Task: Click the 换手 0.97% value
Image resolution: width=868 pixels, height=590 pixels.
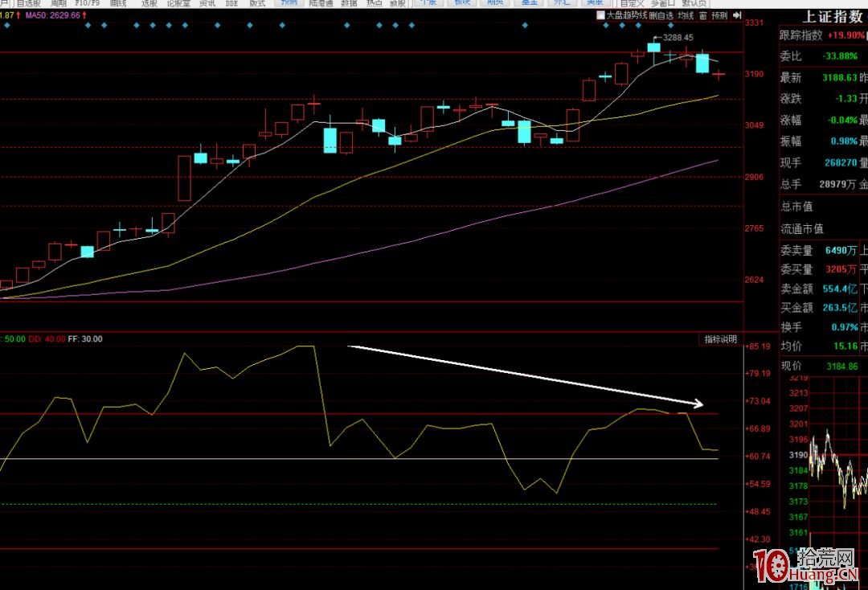Action: (x=844, y=327)
